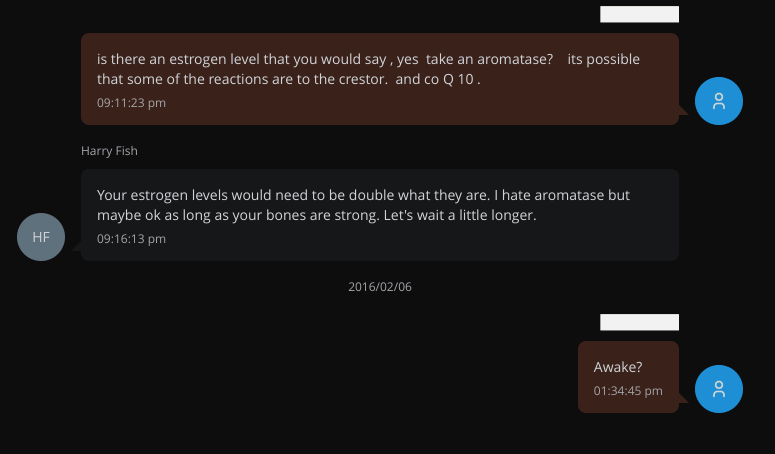Image resolution: width=775 pixels, height=454 pixels.
Task: Click the blue user avatar beside "Awake?"
Action: [718, 389]
